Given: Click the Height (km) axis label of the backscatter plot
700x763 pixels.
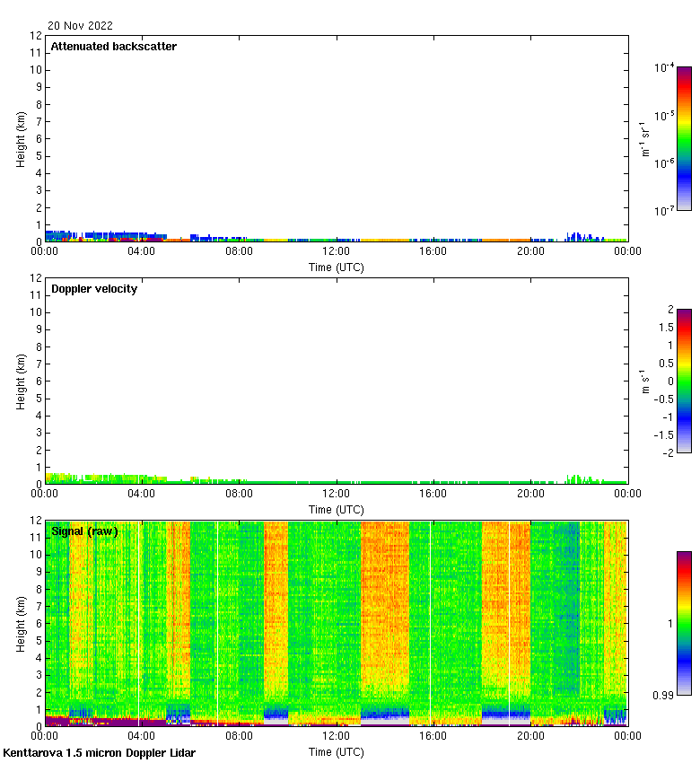Looking at the screenshot, I should point(21,138).
